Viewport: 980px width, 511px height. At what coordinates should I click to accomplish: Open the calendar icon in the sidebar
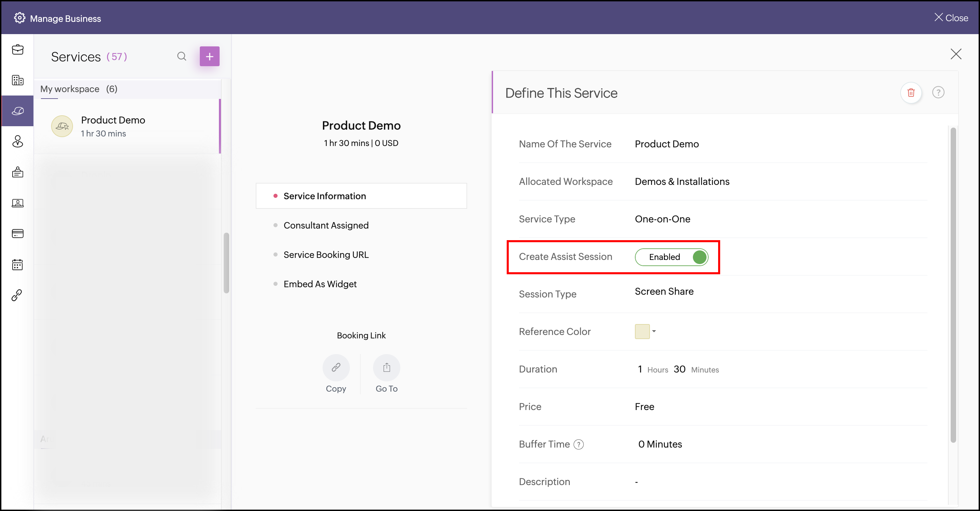[17, 264]
